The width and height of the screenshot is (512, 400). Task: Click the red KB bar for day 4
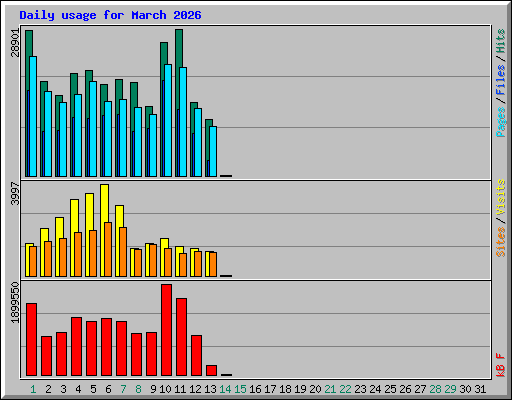coord(76,346)
